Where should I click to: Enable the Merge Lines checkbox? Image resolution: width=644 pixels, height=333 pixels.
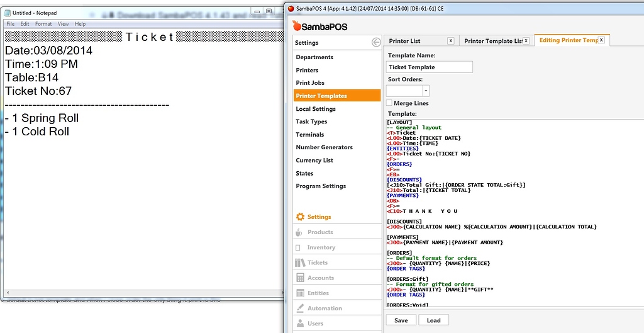click(x=389, y=103)
